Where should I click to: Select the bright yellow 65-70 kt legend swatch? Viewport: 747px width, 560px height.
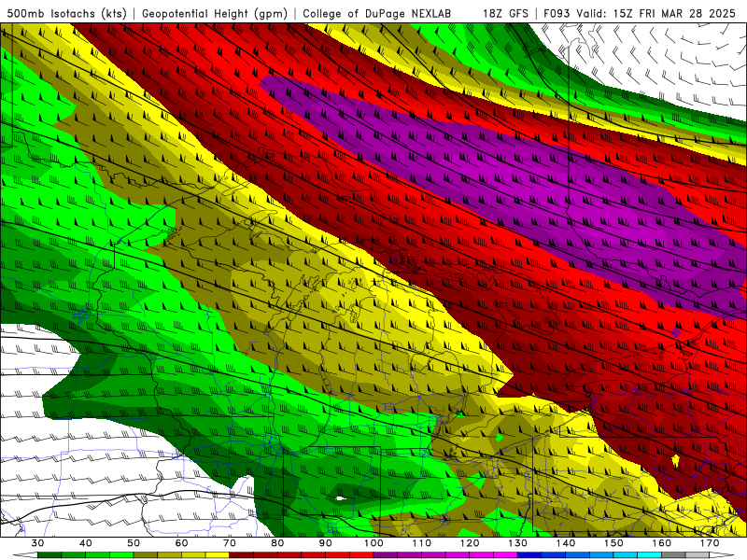218,555
